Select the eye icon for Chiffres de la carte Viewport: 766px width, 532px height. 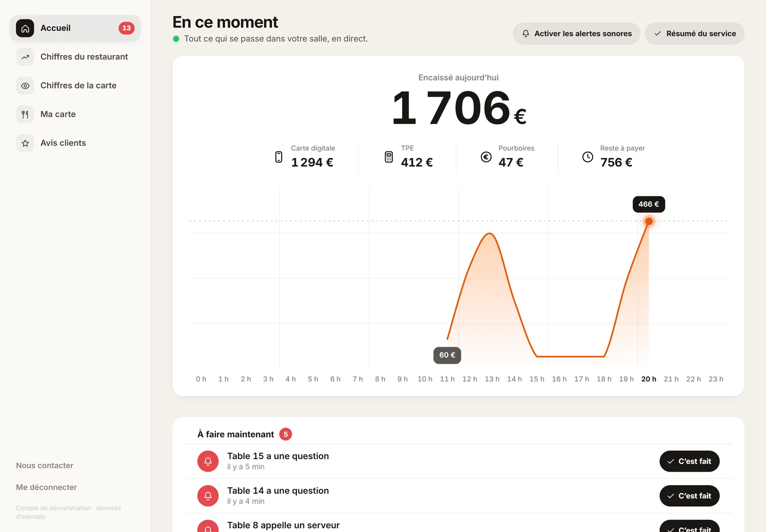pyautogui.click(x=25, y=86)
